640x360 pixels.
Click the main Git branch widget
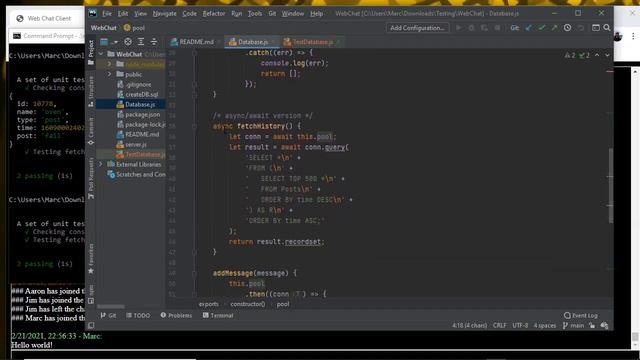(x=573, y=326)
